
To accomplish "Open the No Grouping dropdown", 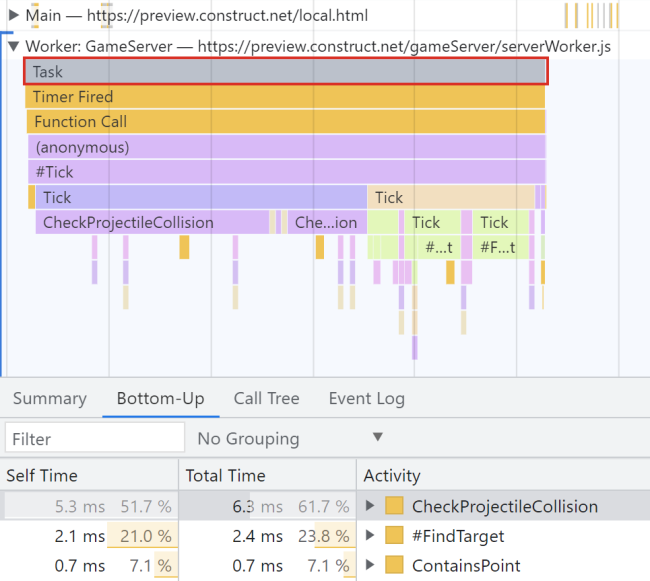I will coord(290,438).
